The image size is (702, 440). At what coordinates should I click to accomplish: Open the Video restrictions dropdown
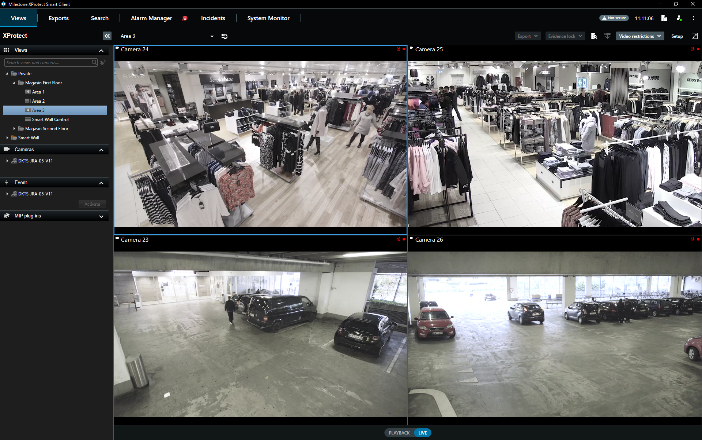(640, 36)
